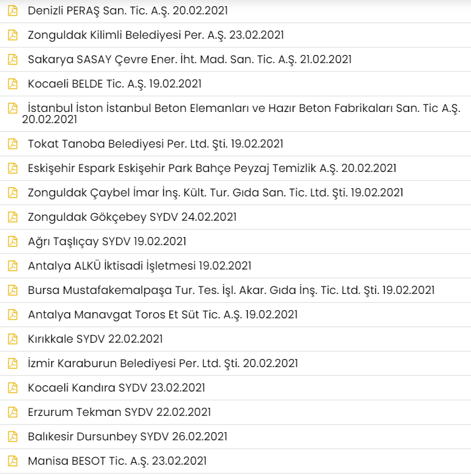The width and height of the screenshot is (471, 476).
Task: Open Zonguldak Çaybel İmar İnş. link
Action: click(x=215, y=193)
